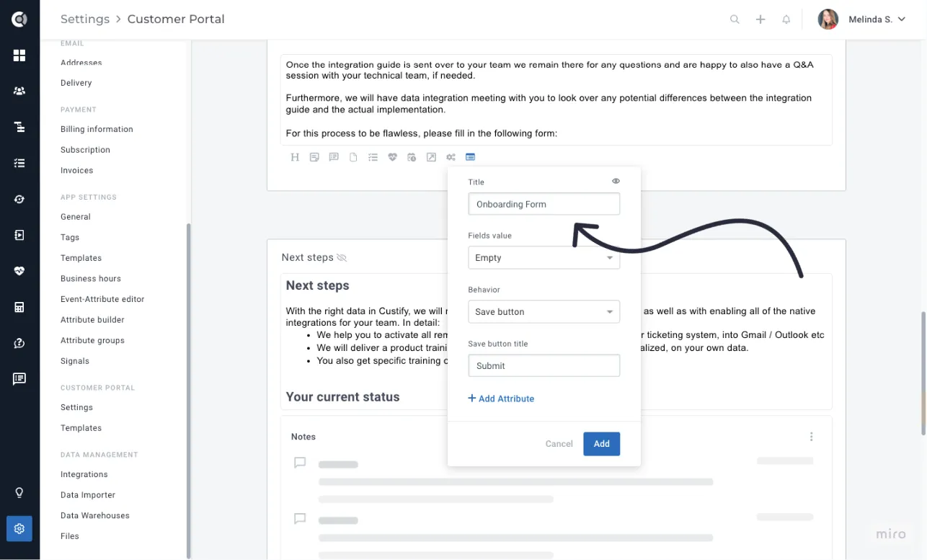This screenshot has width=927, height=560.
Task: Go to Attribute builder in sidebar
Action: (92, 319)
